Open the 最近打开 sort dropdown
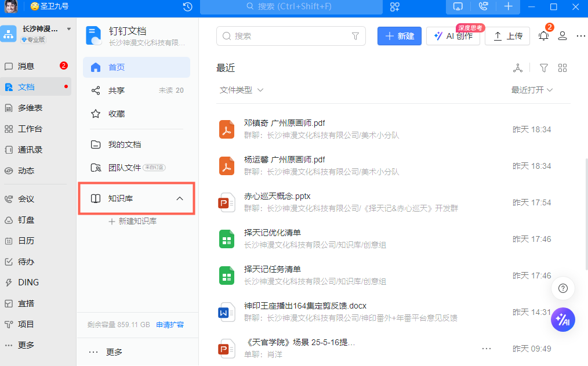This screenshot has height=366, width=588. point(532,90)
